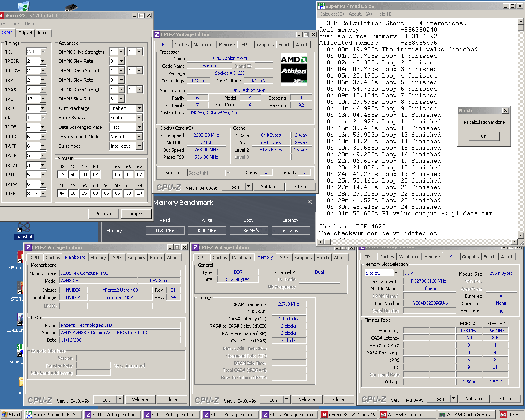Switch to the Chipset tab in nForce2XT
525x420 pixels.
25,33
